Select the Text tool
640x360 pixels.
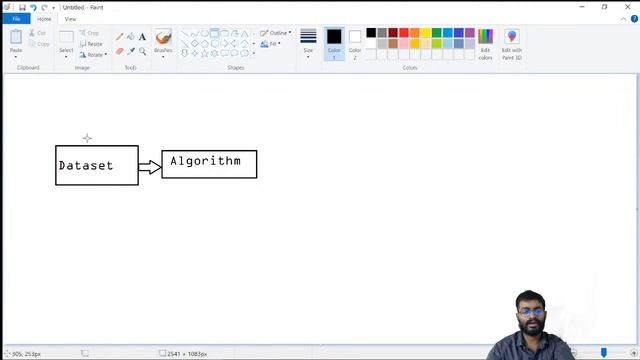point(142,37)
